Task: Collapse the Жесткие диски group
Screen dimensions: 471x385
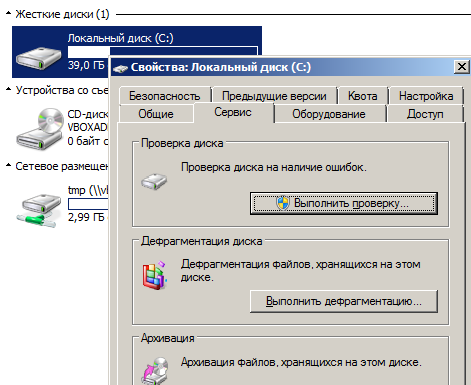Action: point(9,14)
